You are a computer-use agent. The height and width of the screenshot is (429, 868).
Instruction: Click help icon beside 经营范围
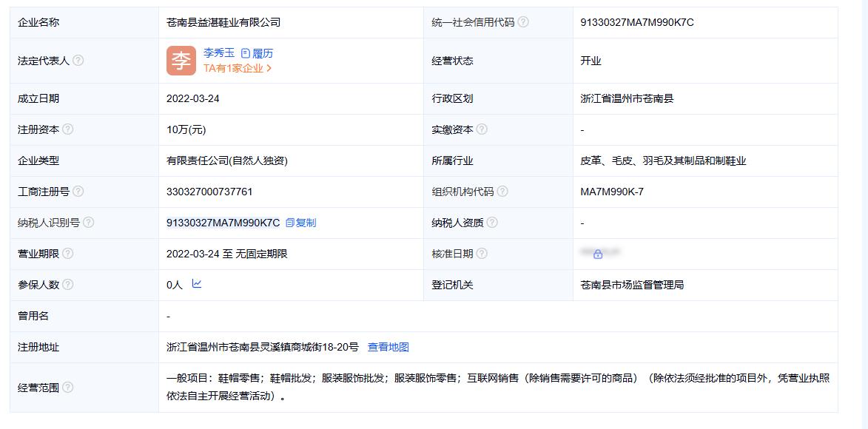point(67,388)
